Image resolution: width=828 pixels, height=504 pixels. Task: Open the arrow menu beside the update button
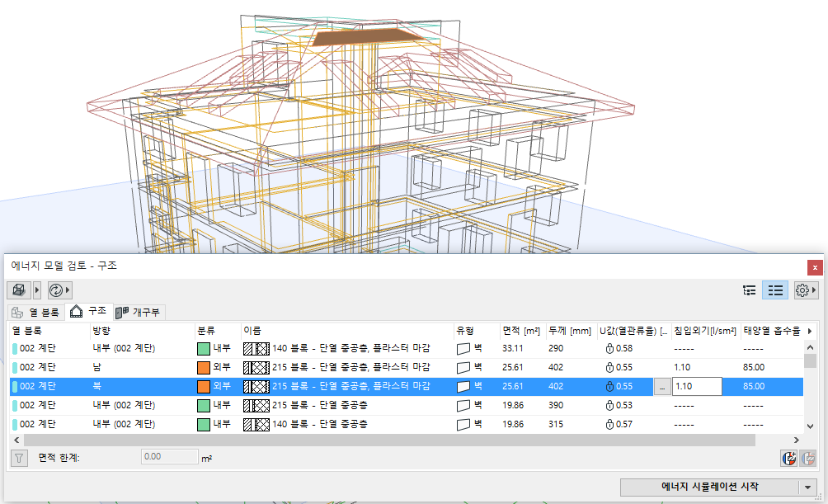tap(68, 290)
